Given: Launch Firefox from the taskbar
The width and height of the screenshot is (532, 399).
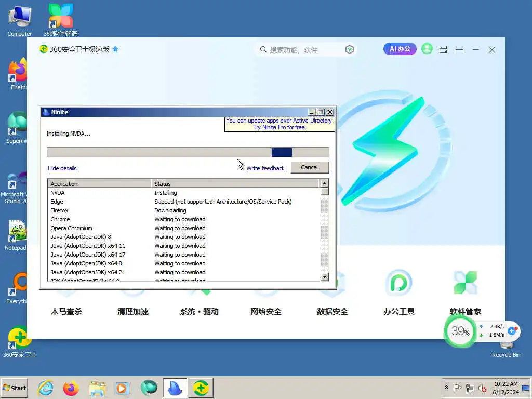Looking at the screenshot, I should [71, 388].
